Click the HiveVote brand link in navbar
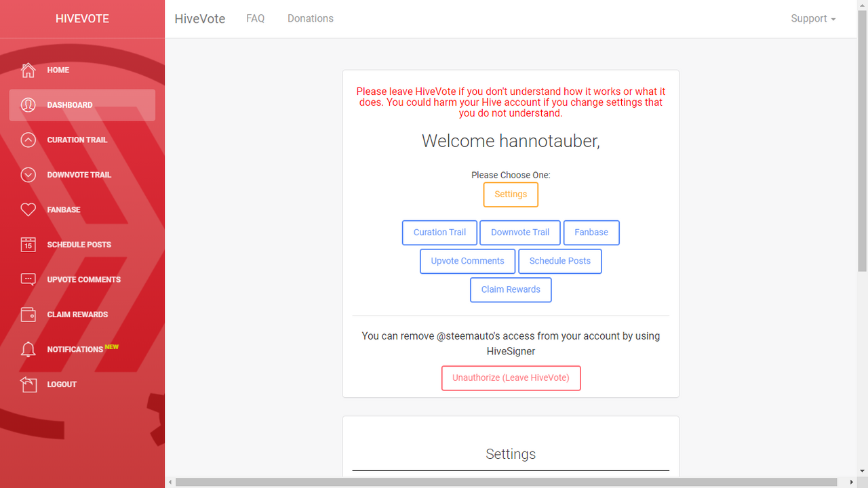The image size is (868, 488). [200, 19]
